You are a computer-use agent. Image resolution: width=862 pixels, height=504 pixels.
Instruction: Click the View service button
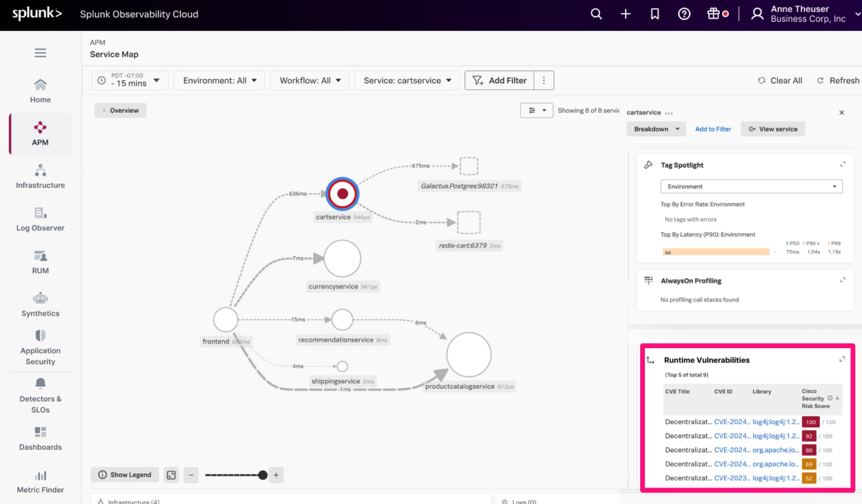coord(773,129)
